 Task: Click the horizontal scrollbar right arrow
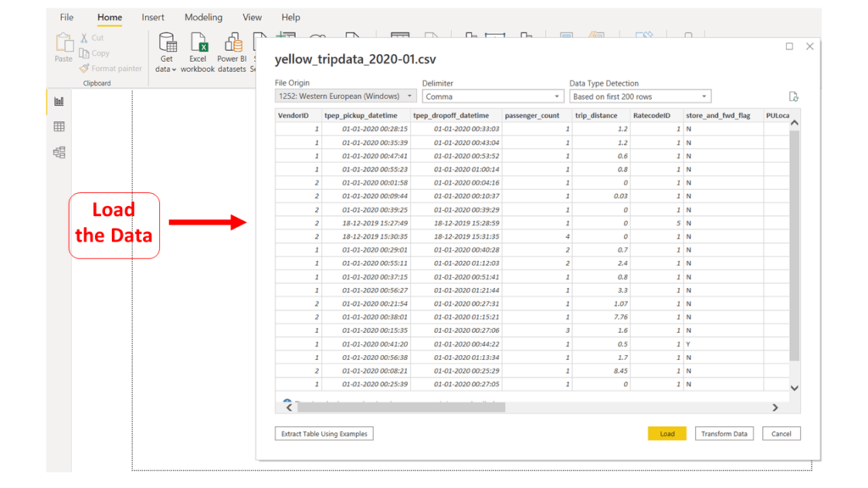point(775,408)
